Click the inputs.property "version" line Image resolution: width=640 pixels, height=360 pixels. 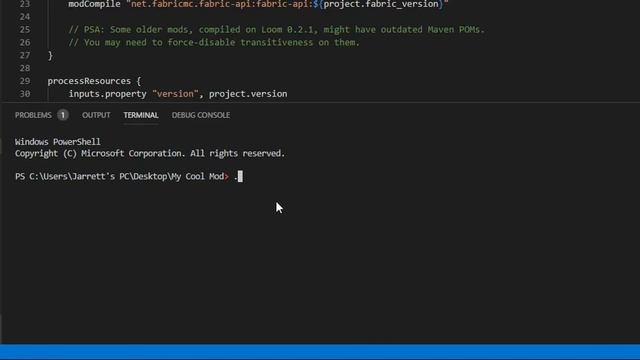click(x=178, y=94)
